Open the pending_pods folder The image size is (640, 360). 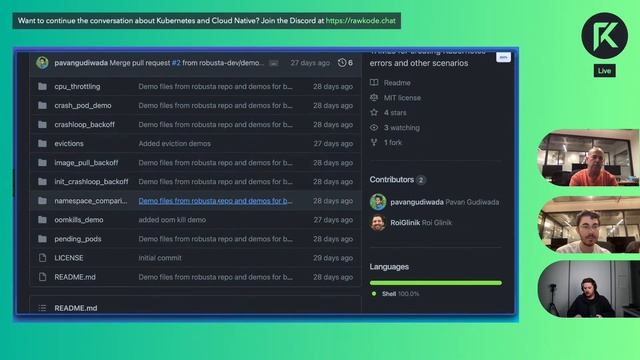[x=78, y=239]
